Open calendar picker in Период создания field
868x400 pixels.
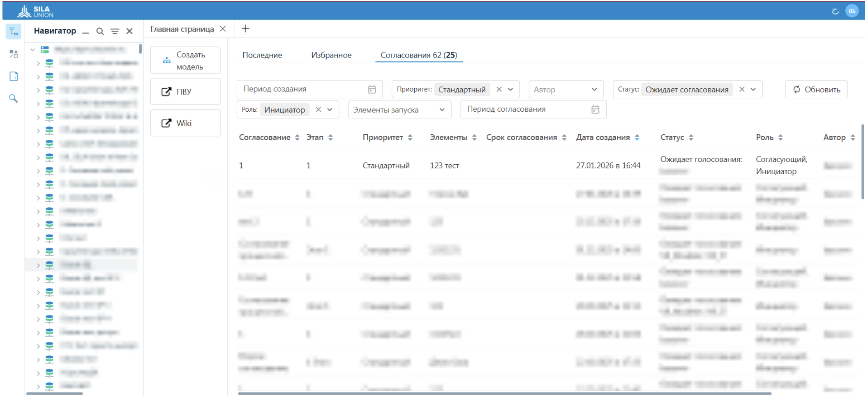tap(372, 89)
